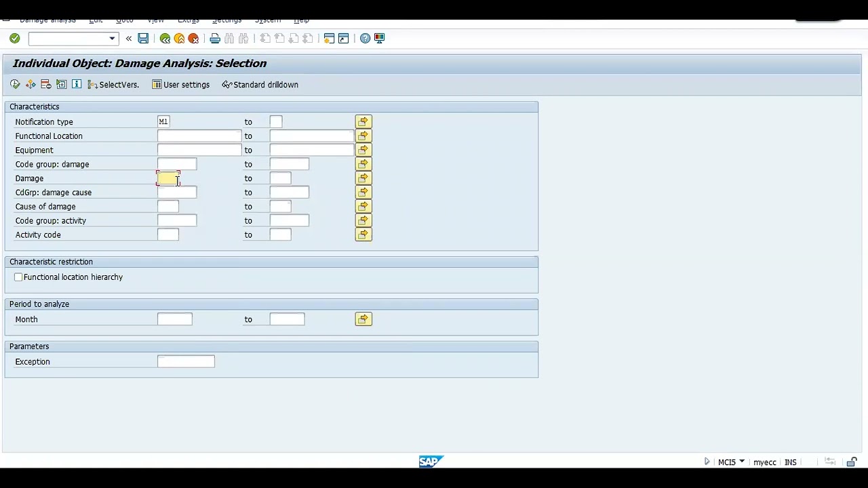Open multiple selection for Month period
The height and width of the screenshot is (488, 868).
pos(363,319)
